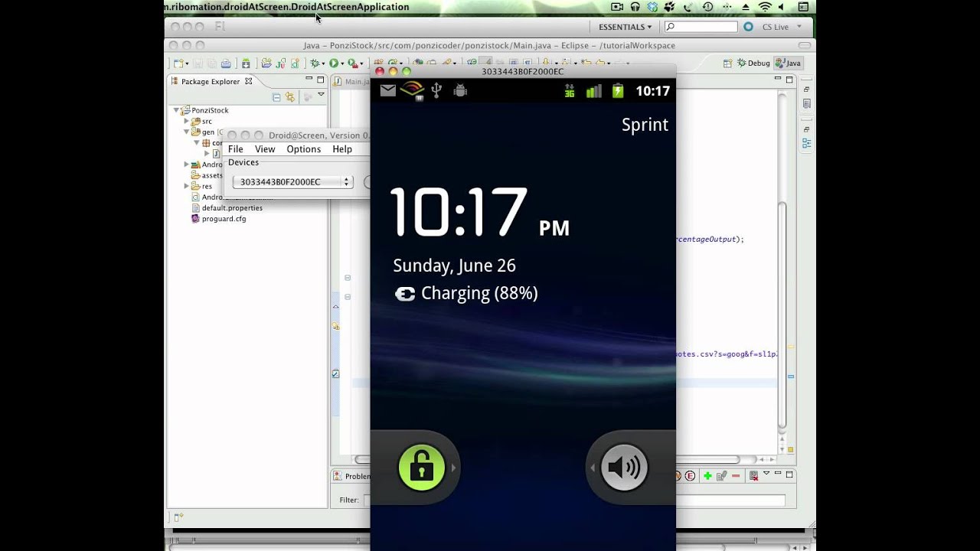Open the CS Live menu
Screen dimensions: 980x551
pyautogui.click(x=782, y=27)
